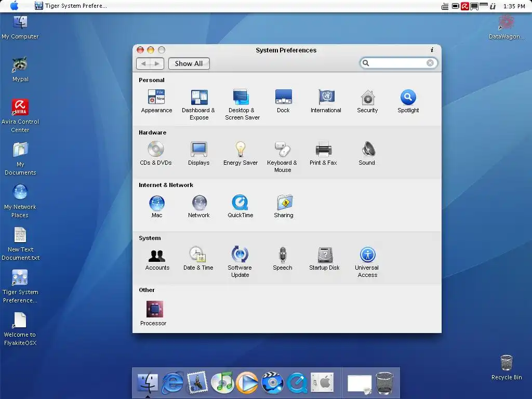Open Sound preferences
The width and height of the screenshot is (532, 399).
[367, 154]
